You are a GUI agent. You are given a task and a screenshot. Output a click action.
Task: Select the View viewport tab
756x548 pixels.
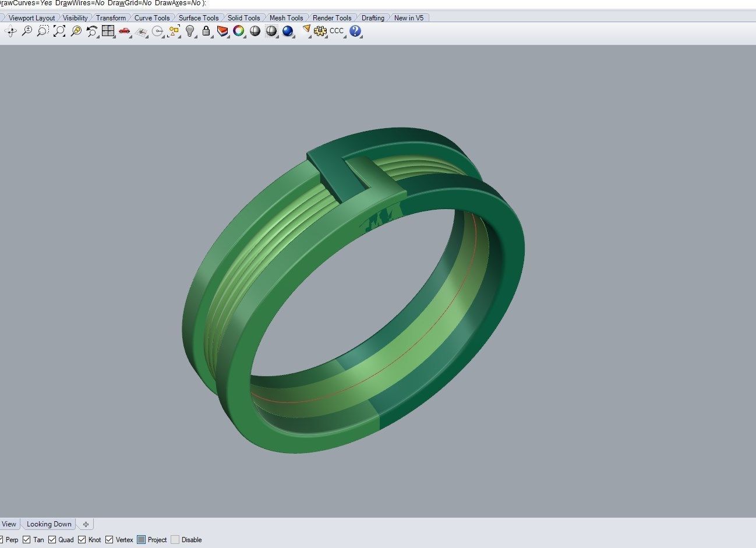click(9, 524)
